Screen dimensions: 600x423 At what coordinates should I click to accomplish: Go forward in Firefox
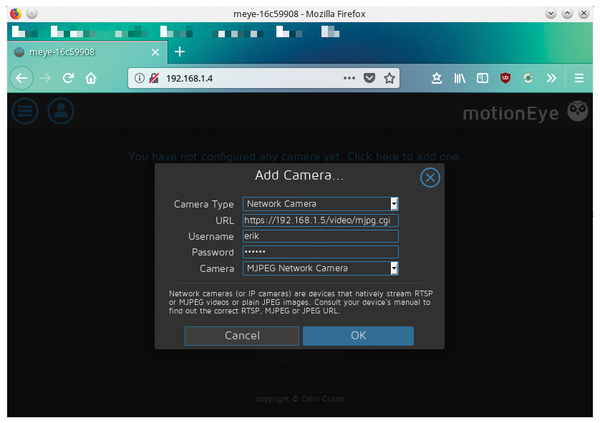tap(45, 78)
